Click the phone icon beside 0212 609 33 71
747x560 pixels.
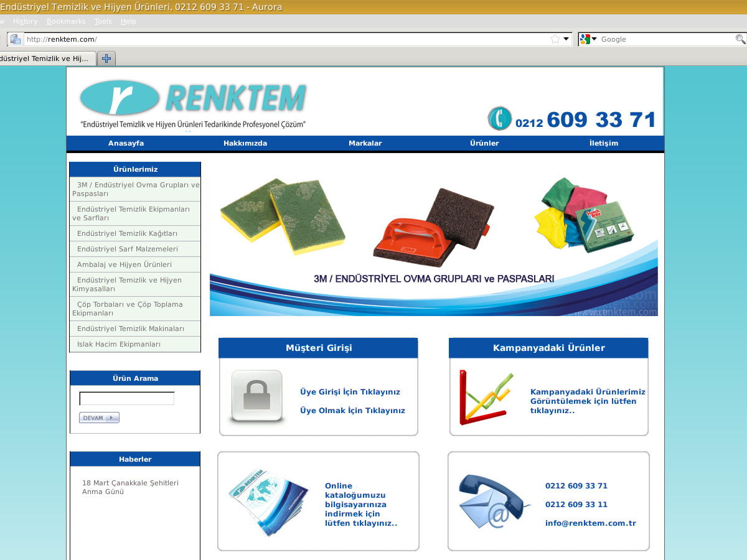[x=499, y=118]
